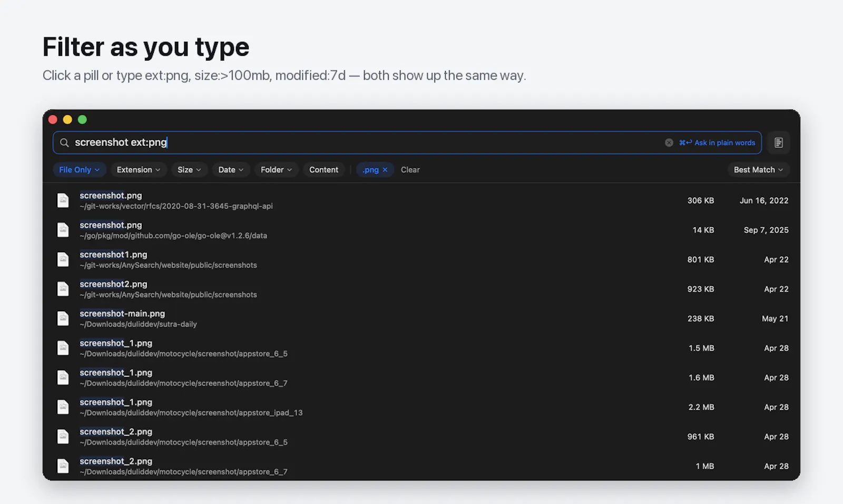Open the Date filter dropdown
This screenshot has width=843, height=504.
(x=231, y=170)
